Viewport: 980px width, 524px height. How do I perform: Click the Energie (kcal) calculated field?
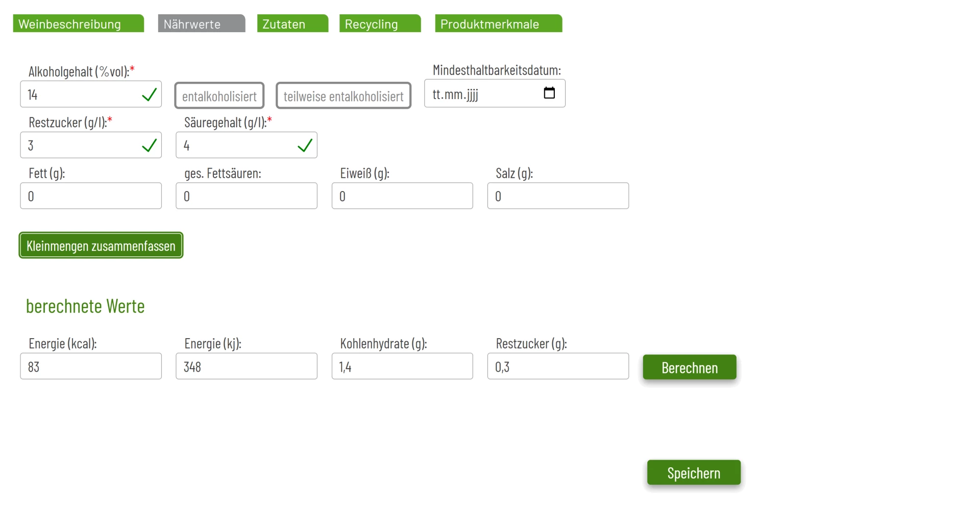(91, 367)
